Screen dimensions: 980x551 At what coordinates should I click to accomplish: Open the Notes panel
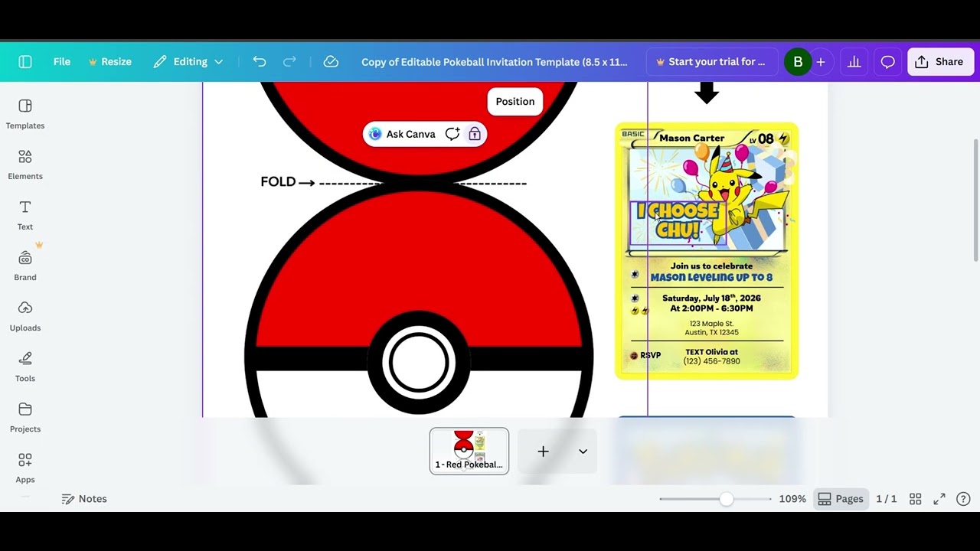(84, 499)
